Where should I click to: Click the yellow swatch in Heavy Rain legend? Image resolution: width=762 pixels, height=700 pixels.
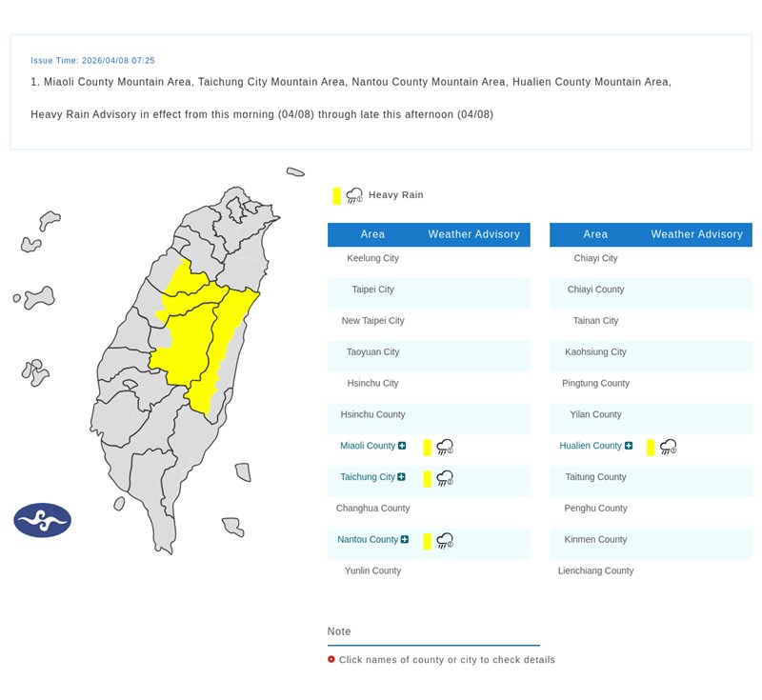tap(337, 195)
